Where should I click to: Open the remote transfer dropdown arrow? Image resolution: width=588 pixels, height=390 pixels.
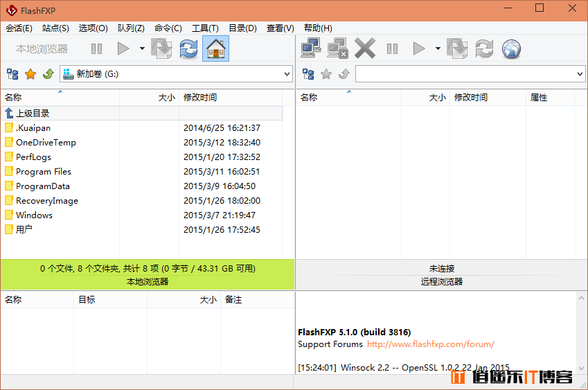pyautogui.click(x=438, y=48)
